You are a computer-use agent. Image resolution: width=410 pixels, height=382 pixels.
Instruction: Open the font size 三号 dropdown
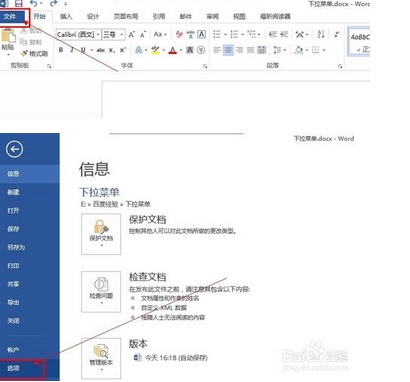(x=122, y=34)
